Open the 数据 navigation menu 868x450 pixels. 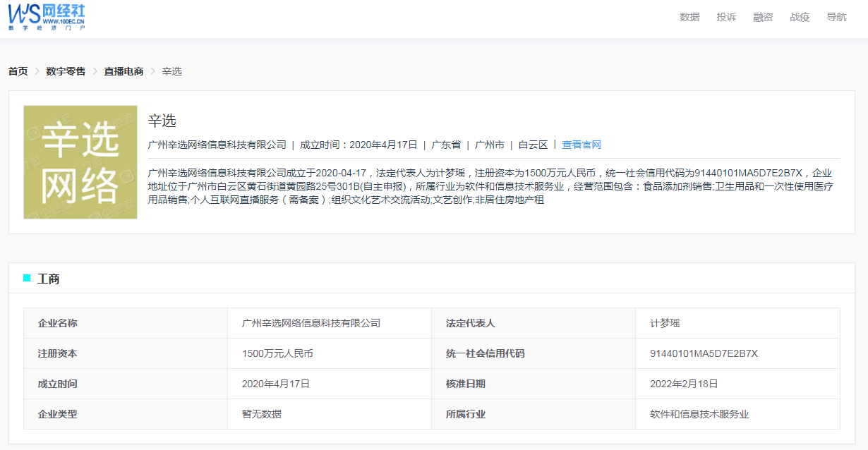click(689, 17)
